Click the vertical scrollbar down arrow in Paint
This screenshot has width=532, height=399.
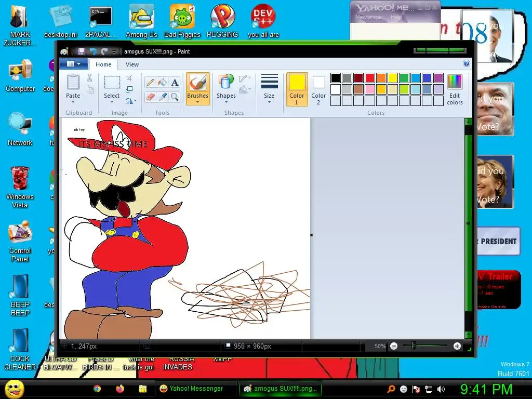point(468,335)
